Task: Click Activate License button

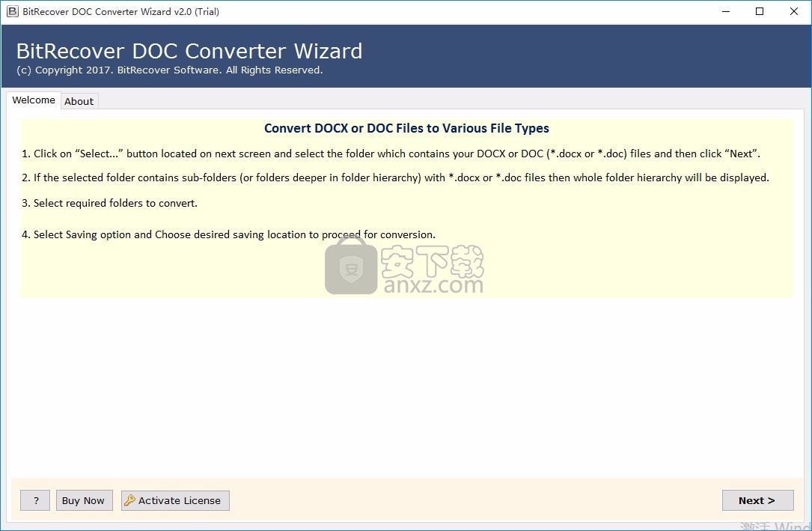Action: (175, 500)
